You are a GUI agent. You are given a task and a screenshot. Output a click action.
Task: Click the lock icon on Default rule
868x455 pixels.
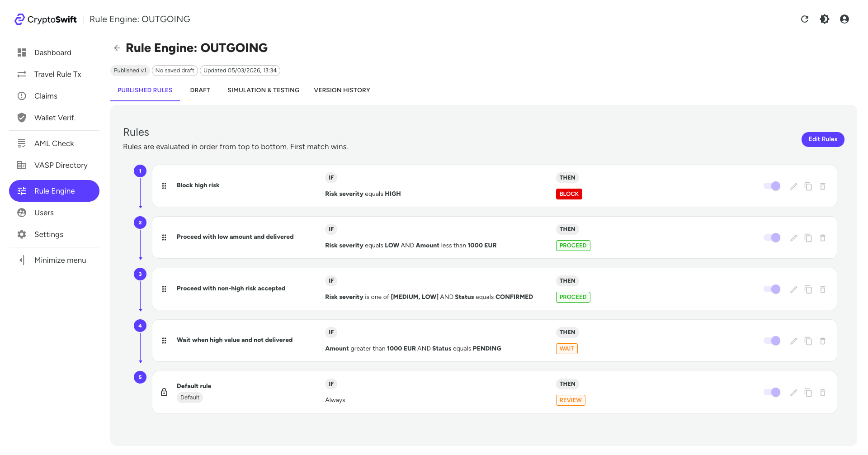tap(164, 392)
